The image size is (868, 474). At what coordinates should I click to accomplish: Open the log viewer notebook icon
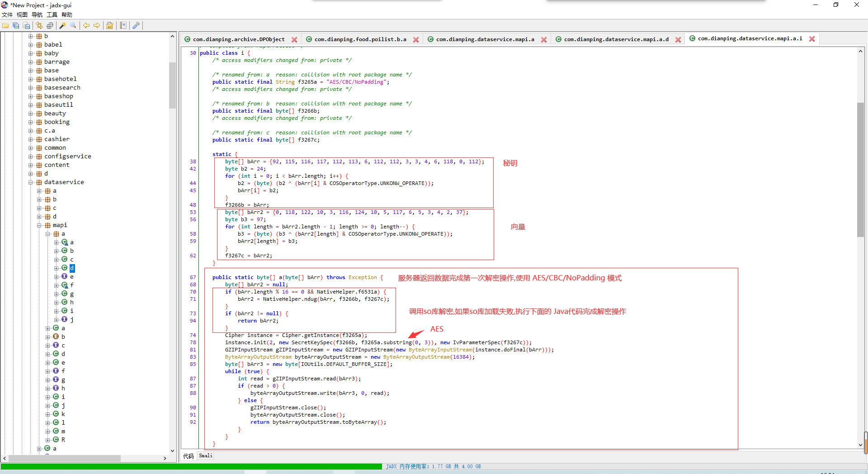click(123, 26)
